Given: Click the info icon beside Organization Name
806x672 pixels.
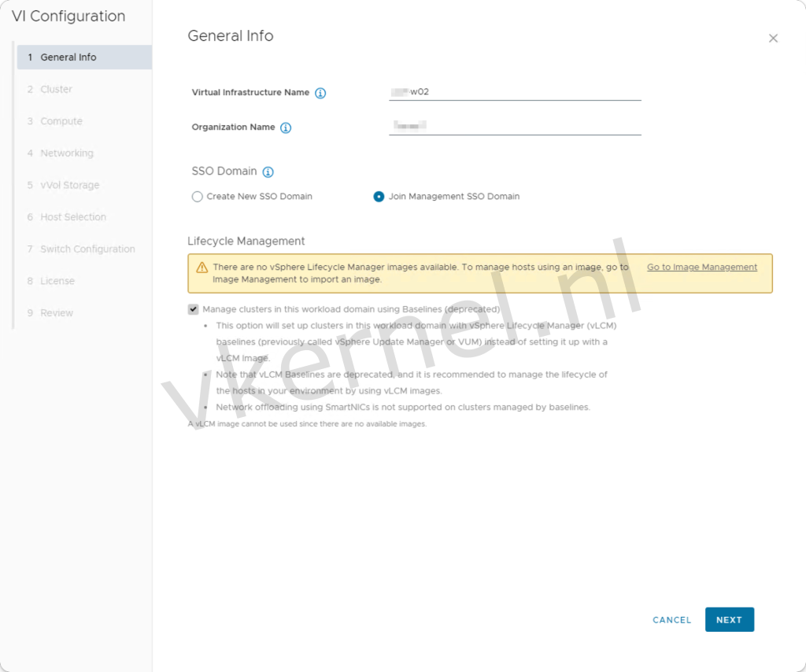Looking at the screenshot, I should click(x=286, y=127).
